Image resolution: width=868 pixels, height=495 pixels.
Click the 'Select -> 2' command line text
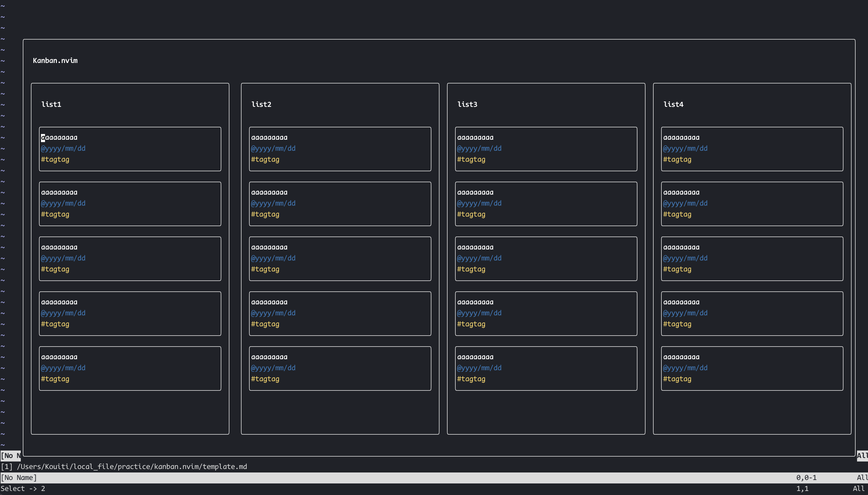click(x=23, y=489)
